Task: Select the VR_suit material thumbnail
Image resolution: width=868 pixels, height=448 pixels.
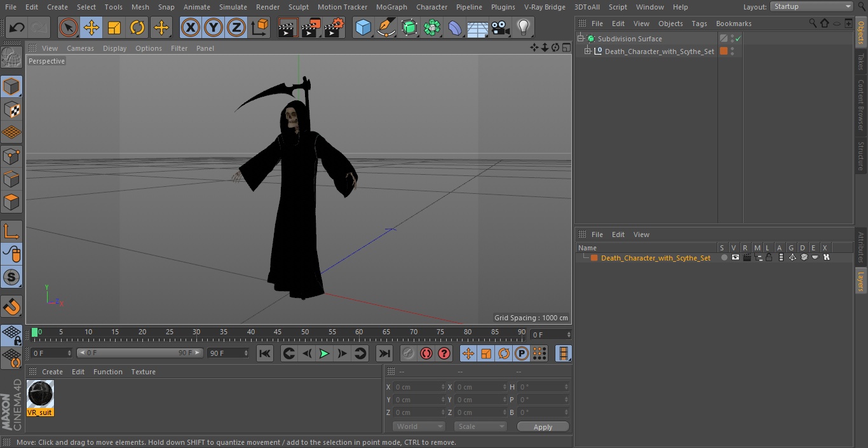Action: (41, 395)
